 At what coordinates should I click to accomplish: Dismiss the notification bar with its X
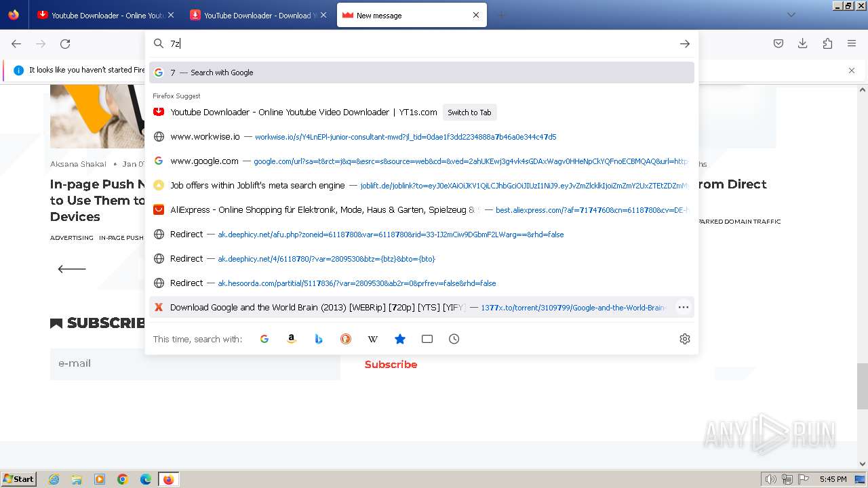(852, 70)
